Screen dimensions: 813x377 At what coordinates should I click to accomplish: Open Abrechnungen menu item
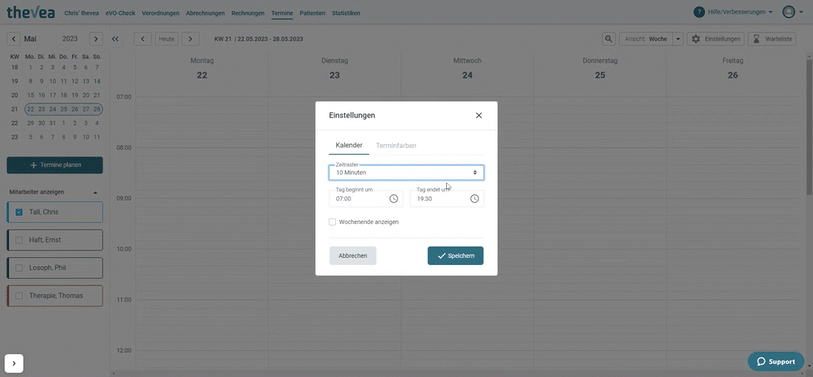205,13
